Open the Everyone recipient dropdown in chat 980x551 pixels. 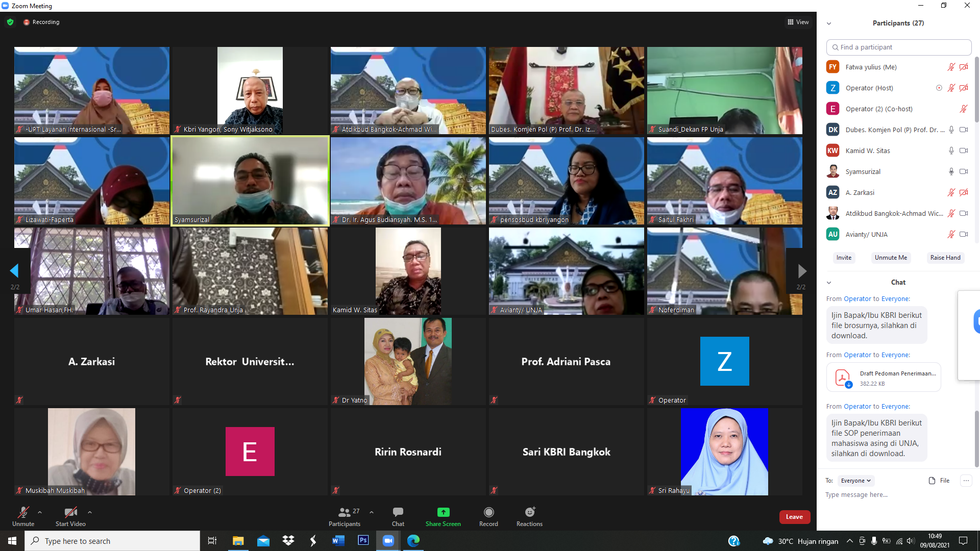[x=855, y=481]
